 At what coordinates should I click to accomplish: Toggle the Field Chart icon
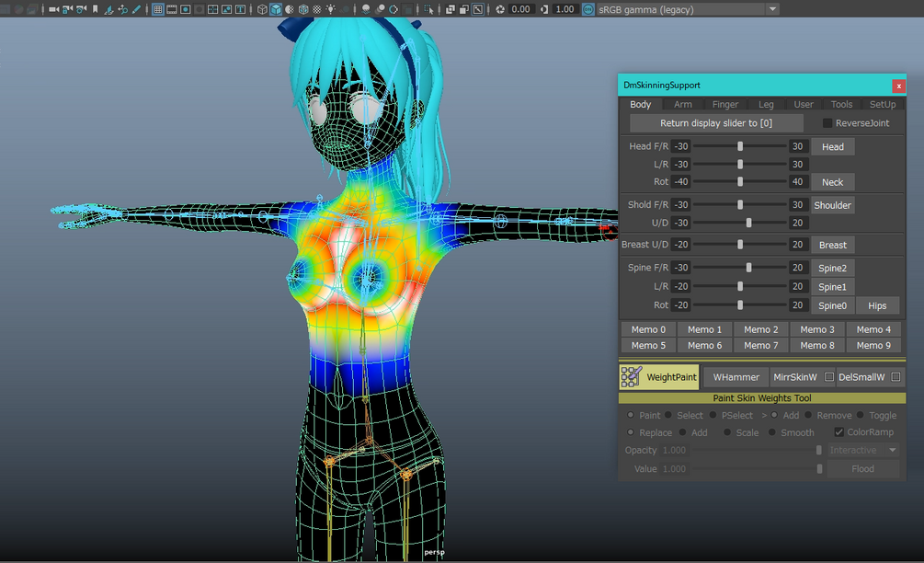pos(212,9)
